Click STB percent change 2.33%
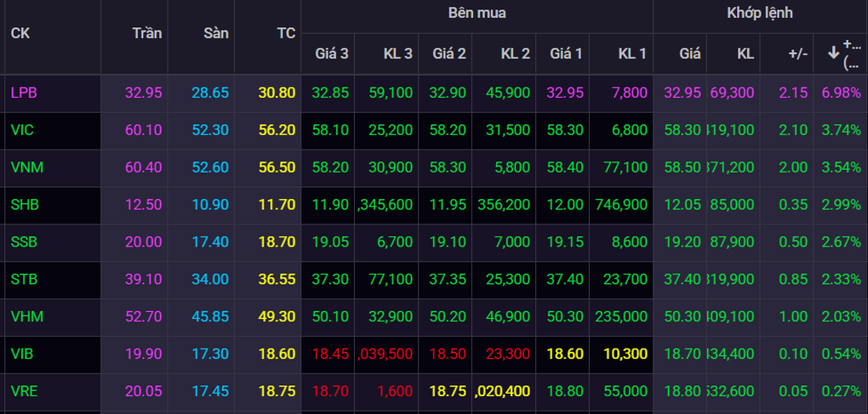Screen dimensions: 868x414 (842, 279)
